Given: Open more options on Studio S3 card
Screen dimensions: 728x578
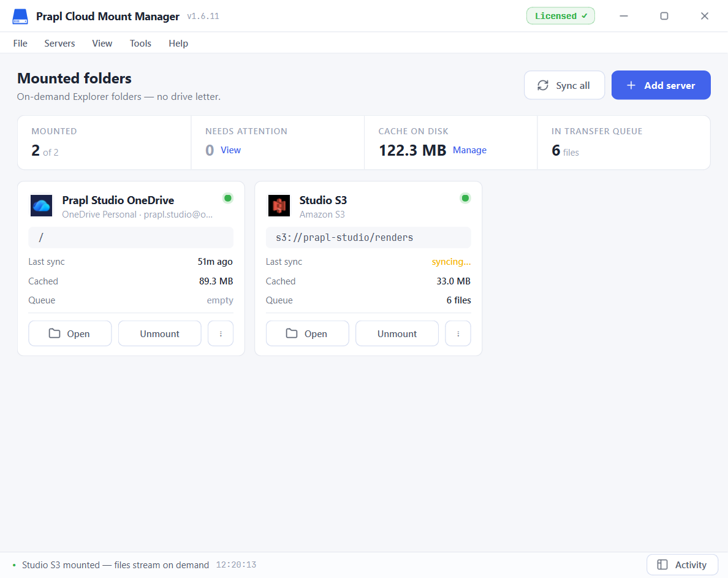Looking at the screenshot, I should (458, 333).
